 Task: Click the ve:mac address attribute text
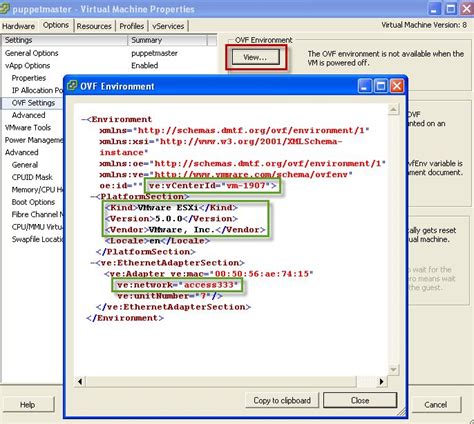point(242,274)
